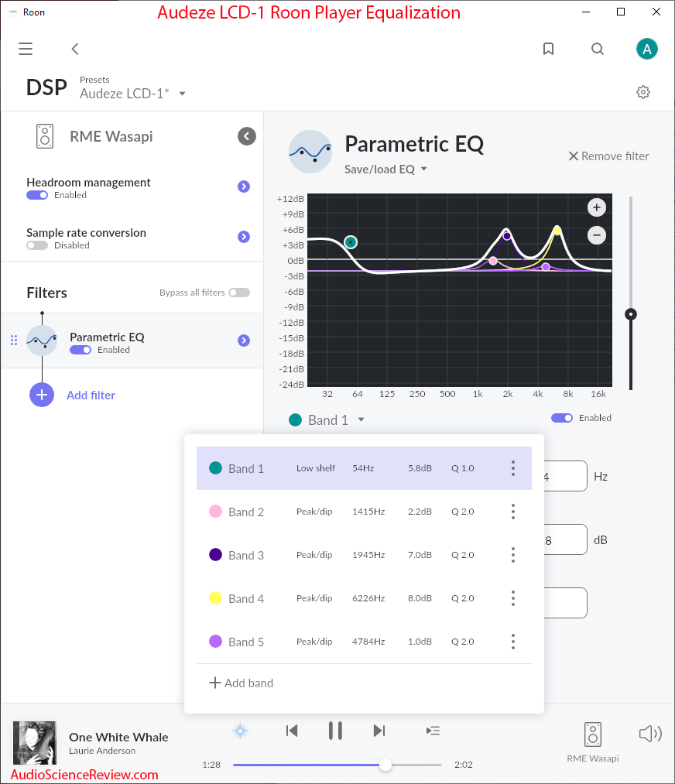Toggle Band 1 Enabled switch

pos(562,418)
